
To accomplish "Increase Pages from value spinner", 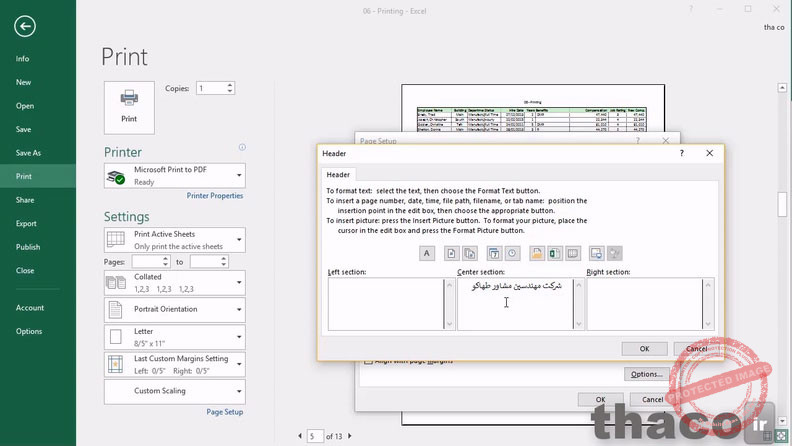I will click(165, 259).
